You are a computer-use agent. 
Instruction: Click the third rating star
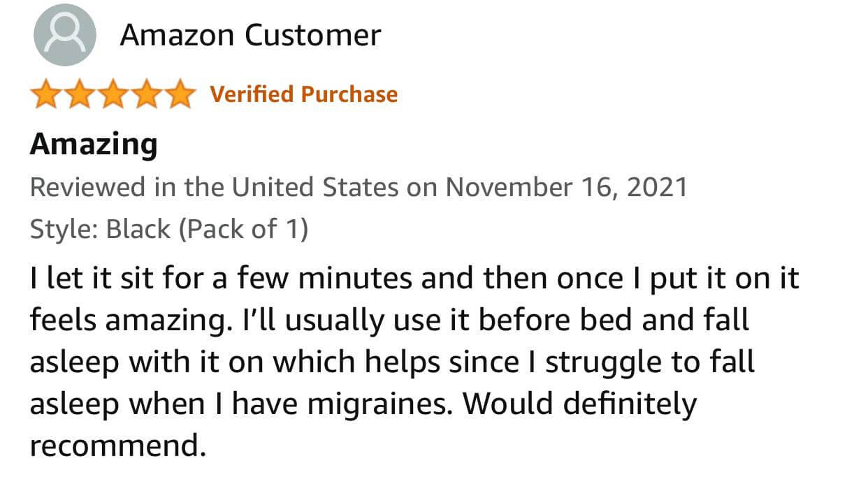tap(113, 94)
